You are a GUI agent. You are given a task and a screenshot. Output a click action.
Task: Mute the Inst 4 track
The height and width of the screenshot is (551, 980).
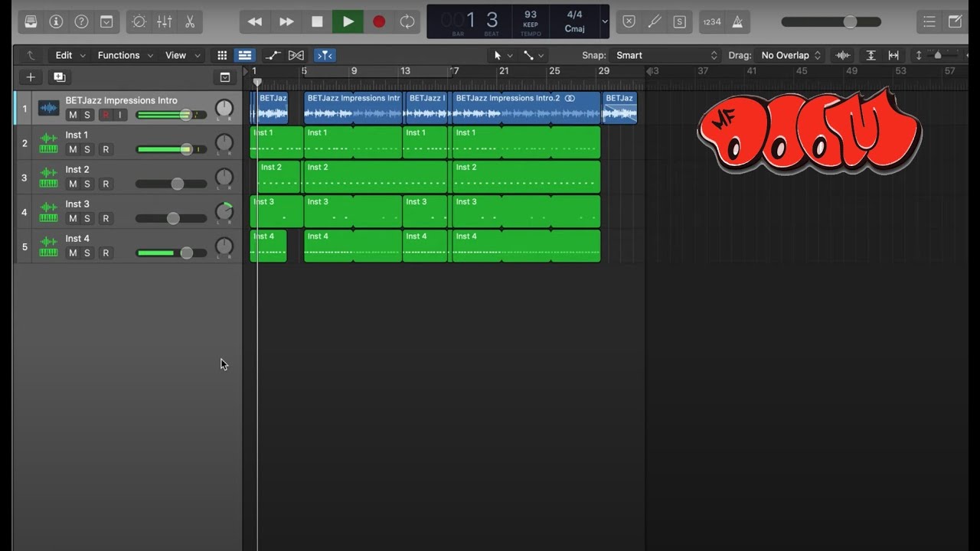(73, 253)
